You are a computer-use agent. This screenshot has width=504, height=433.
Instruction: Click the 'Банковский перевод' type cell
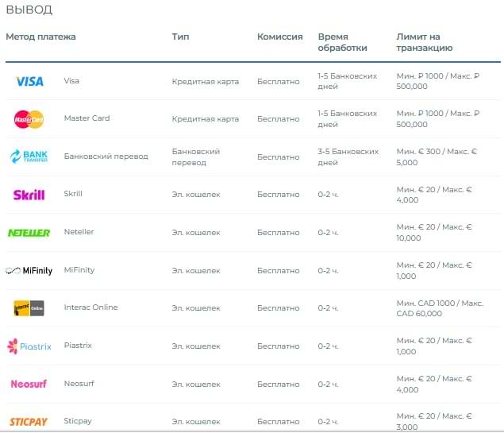pos(196,157)
